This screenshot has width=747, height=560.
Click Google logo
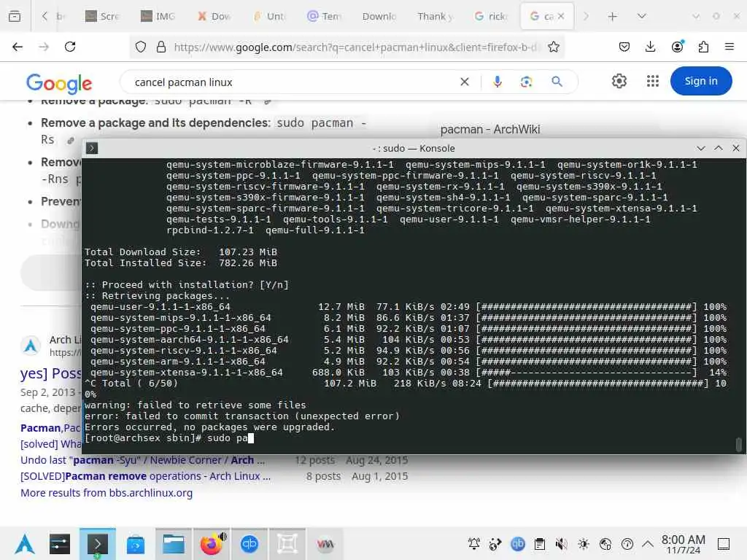[59, 83]
